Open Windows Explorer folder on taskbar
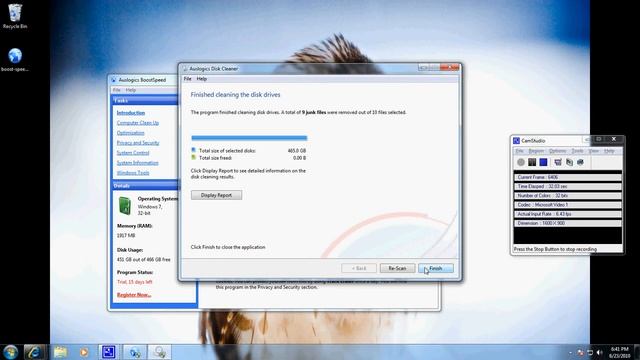 click(x=60, y=352)
